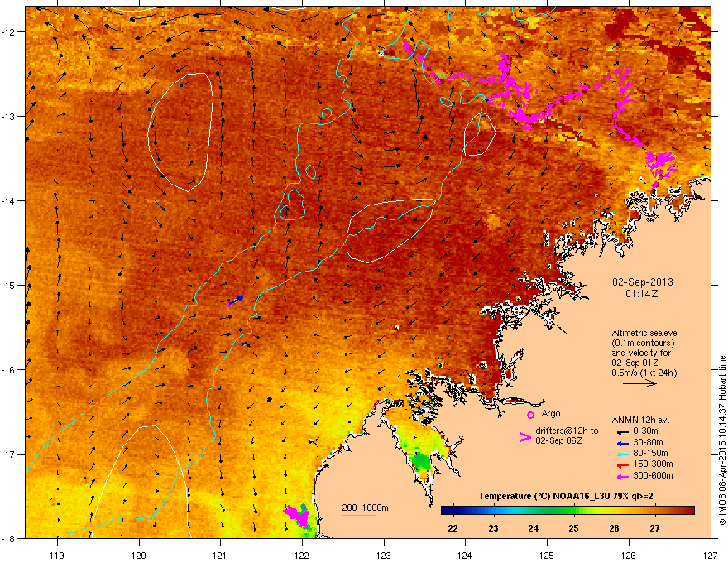The height and width of the screenshot is (563, 728).
Task: Click the magenta 300-600m legend arrow
Action: (622, 477)
